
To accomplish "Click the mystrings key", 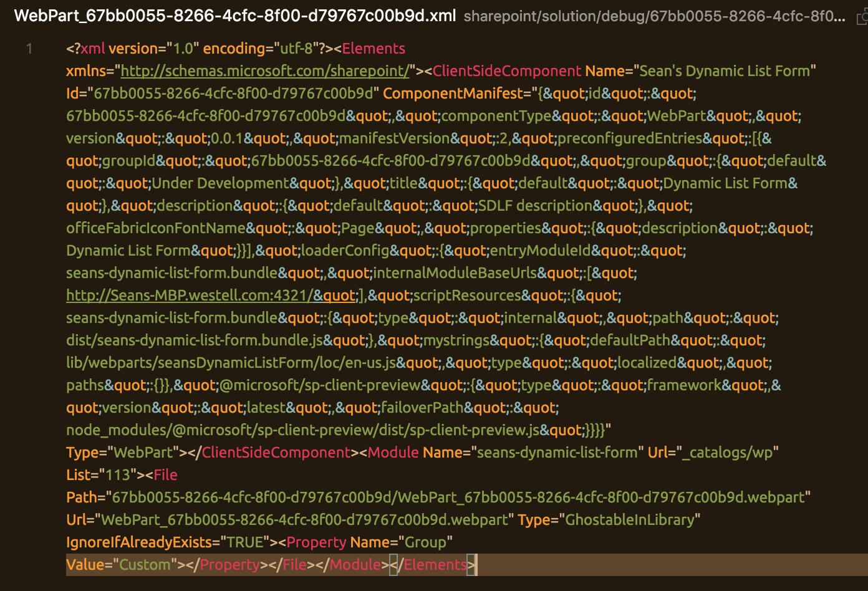I will click(x=456, y=340).
